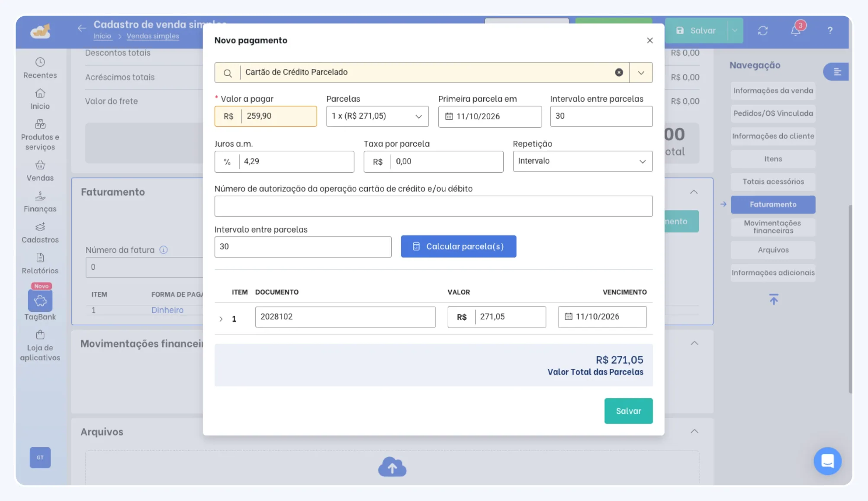868x501 pixels.
Task: Open the Repetição dropdown
Action: coord(582,161)
